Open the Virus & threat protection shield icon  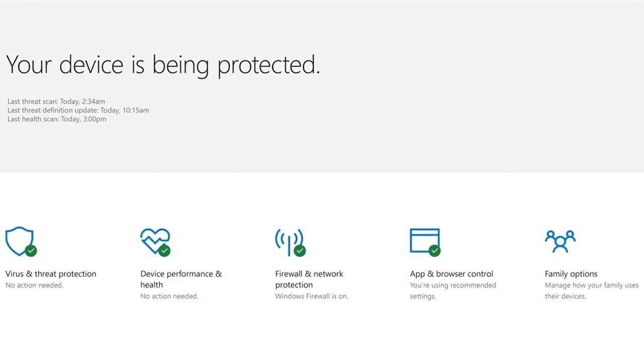19,241
